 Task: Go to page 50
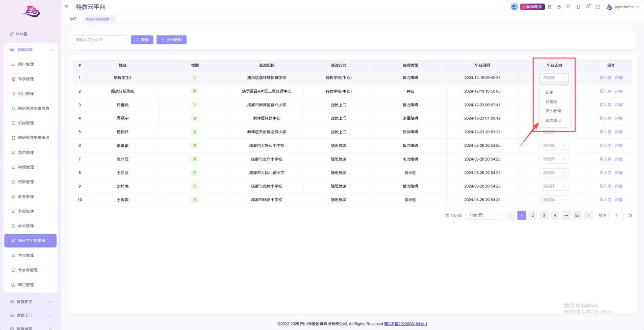pos(577,215)
